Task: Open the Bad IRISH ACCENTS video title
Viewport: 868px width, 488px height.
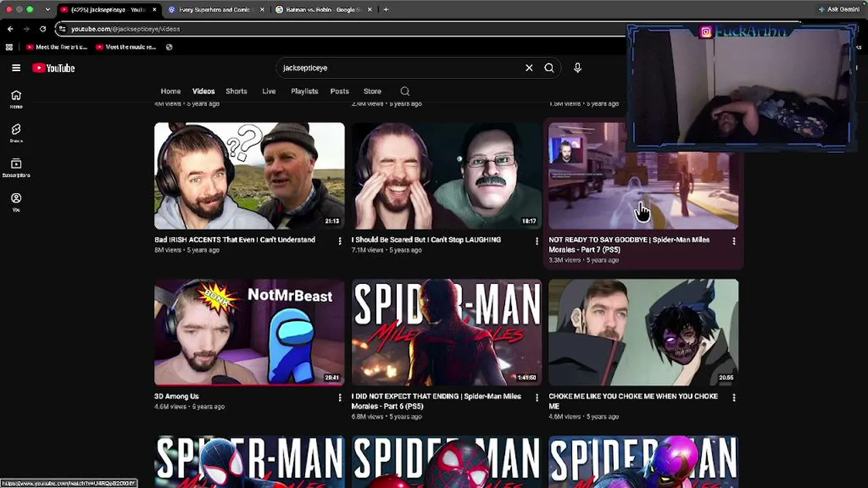Action: (235, 240)
